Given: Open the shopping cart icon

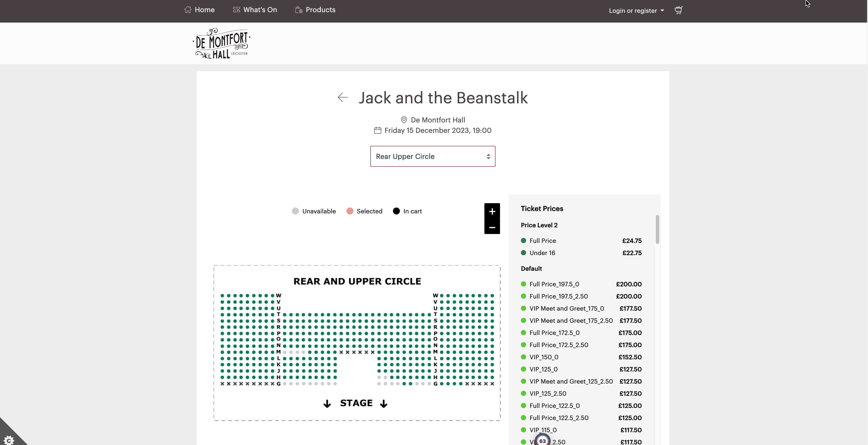Looking at the screenshot, I should pyautogui.click(x=678, y=10).
